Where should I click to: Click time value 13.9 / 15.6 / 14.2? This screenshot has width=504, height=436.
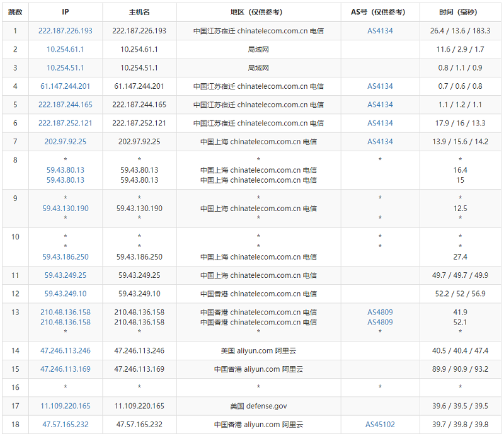(461, 142)
